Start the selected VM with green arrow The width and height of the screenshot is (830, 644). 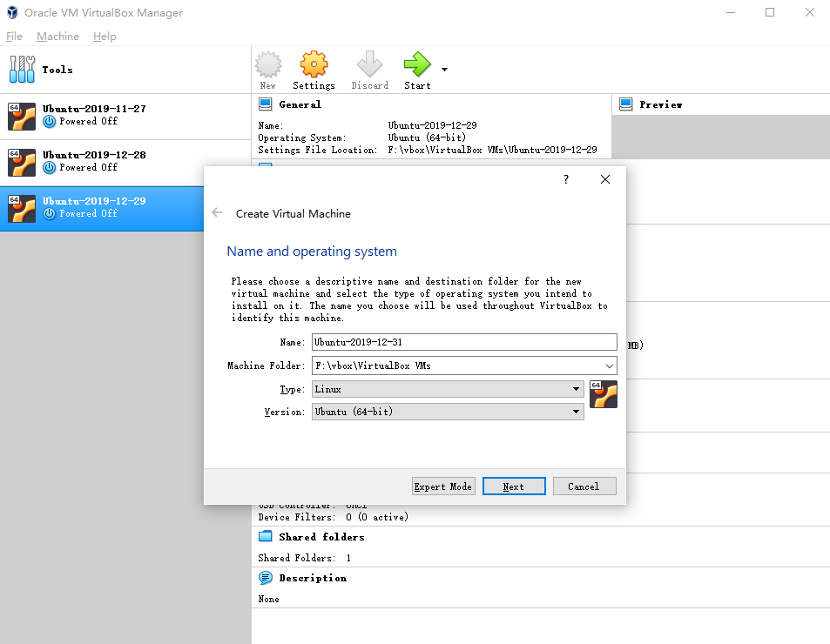[417, 64]
